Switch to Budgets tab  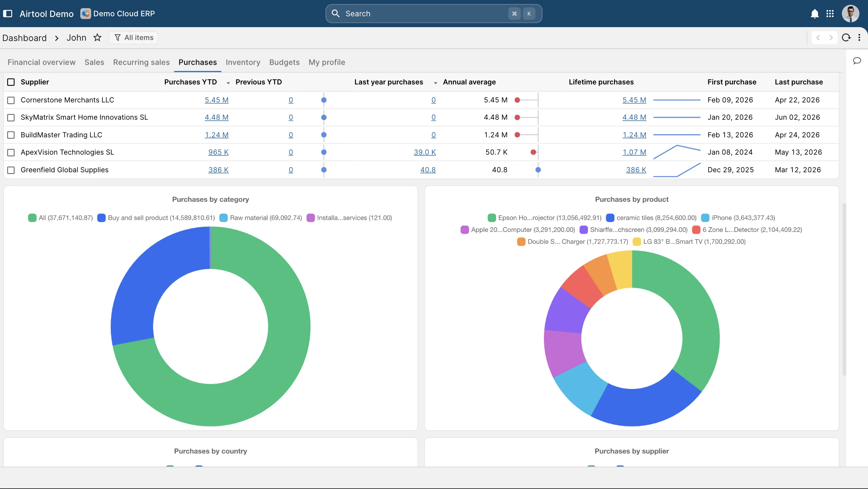point(284,62)
